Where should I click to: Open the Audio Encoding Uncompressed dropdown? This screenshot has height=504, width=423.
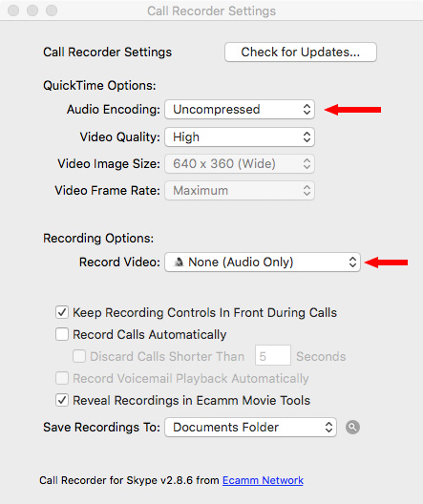[240, 109]
